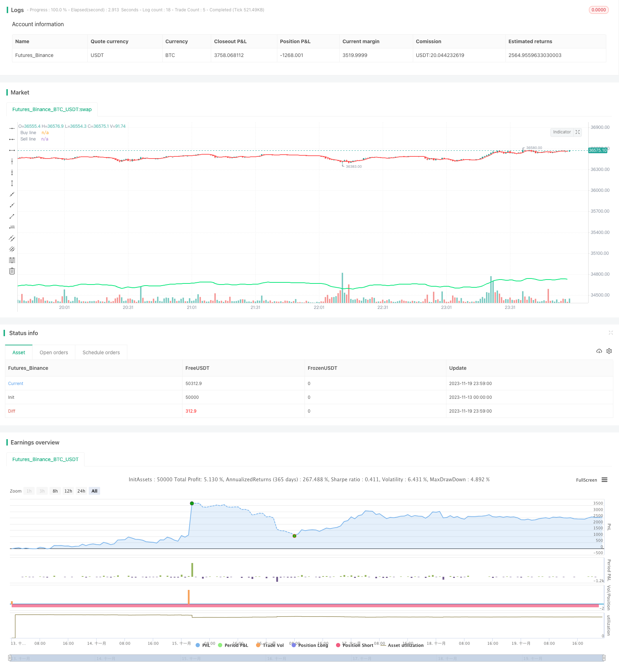The image size is (619, 672).
Task: Open Status info settings gear
Action: point(609,351)
